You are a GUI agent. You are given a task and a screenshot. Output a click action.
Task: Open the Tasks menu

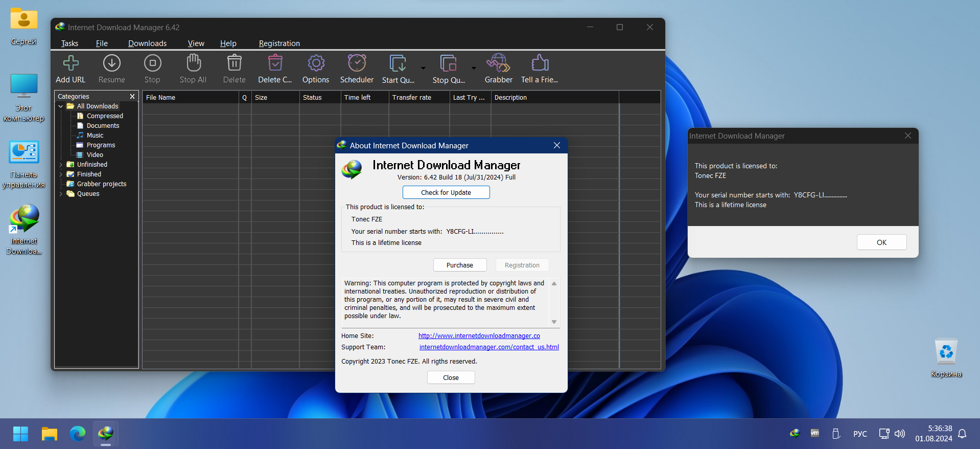[69, 43]
